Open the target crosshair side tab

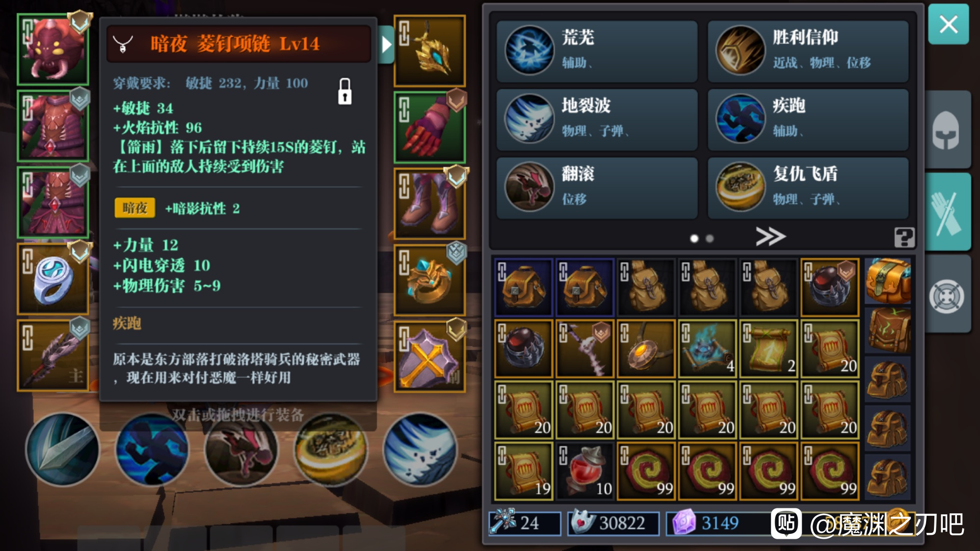point(946,296)
